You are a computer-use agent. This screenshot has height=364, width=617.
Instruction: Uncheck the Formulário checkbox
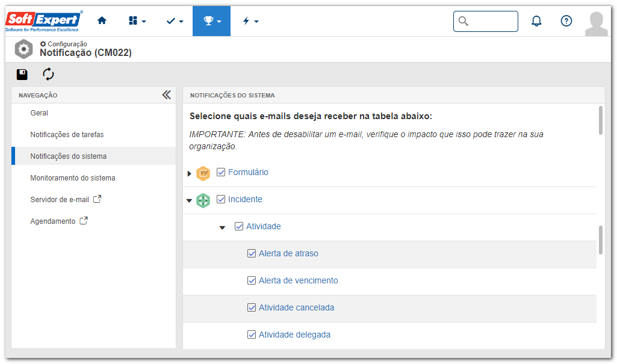(221, 172)
